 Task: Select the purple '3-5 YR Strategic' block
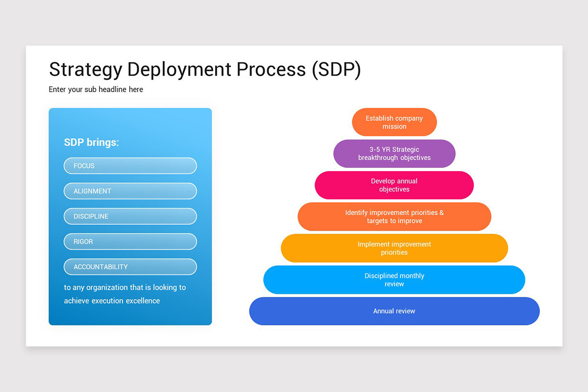(394, 153)
